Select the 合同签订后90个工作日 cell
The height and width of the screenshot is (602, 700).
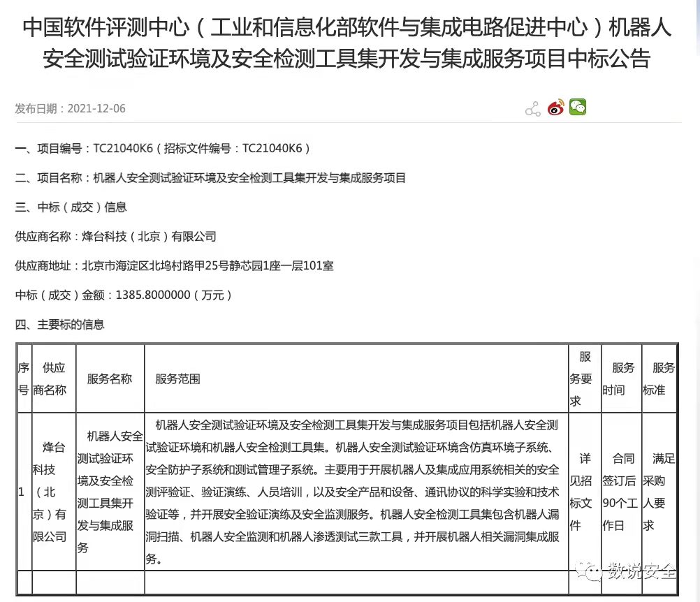[622, 492]
